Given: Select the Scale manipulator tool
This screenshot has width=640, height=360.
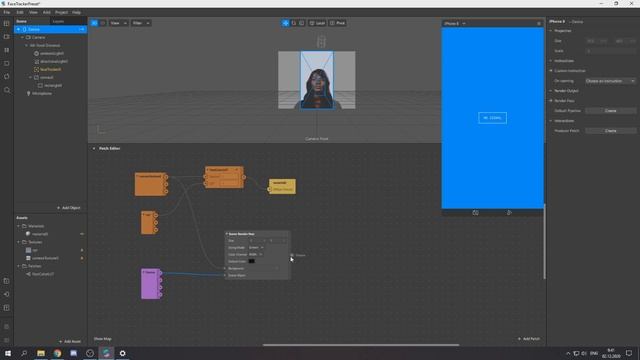Looking at the screenshot, I should click(x=302, y=23).
